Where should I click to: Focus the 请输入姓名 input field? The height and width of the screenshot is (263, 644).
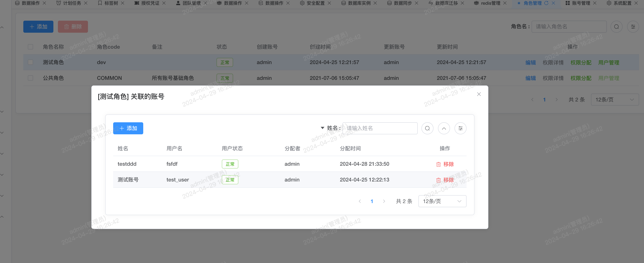click(380, 128)
